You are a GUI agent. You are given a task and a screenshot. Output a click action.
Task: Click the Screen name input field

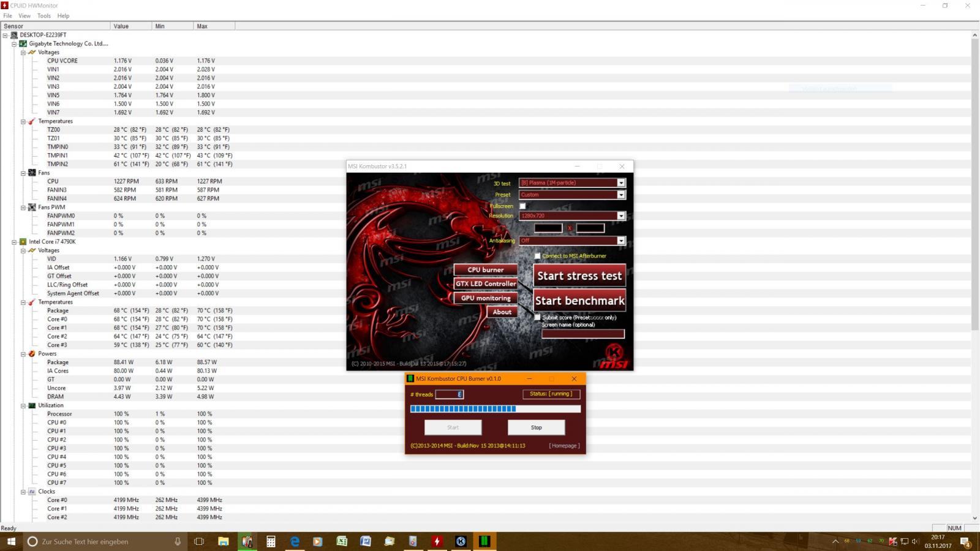pos(583,334)
